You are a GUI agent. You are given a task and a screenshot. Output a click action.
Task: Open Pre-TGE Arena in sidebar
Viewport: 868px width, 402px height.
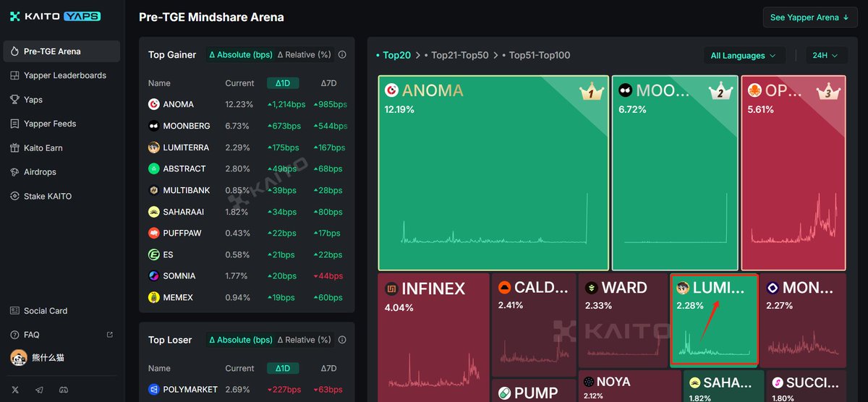[61, 51]
